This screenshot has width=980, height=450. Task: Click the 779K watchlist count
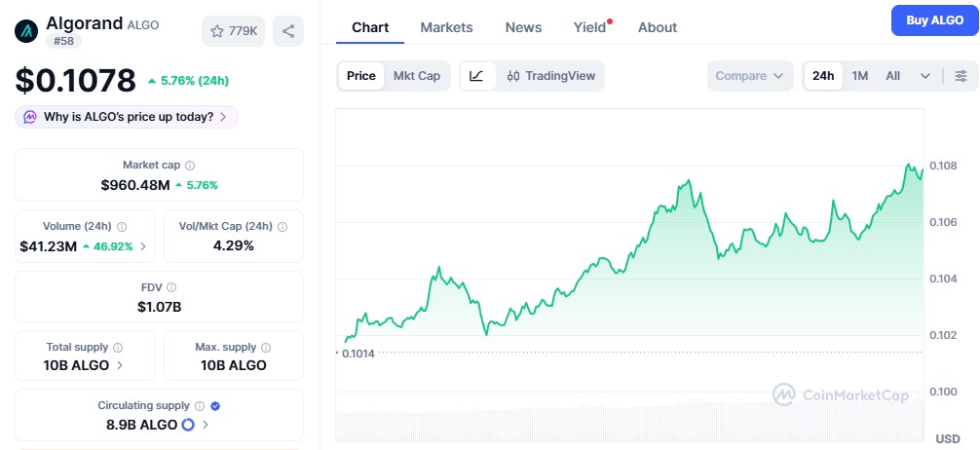[244, 31]
